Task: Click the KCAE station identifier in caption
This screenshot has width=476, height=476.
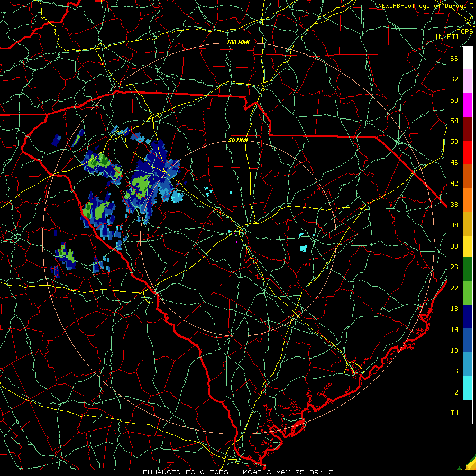Action: (252, 472)
